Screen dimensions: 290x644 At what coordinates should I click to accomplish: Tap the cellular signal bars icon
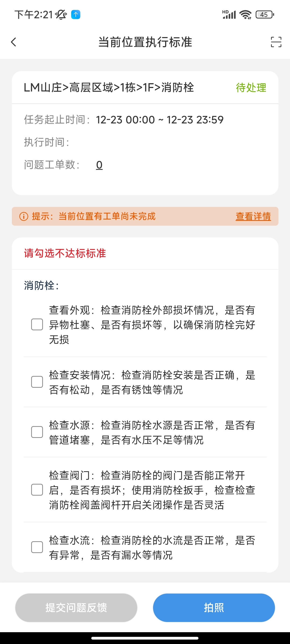click(228, 15)
